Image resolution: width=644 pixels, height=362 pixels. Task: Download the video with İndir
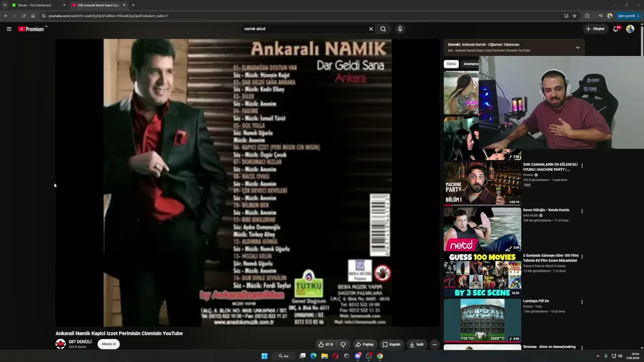point(417,344)
